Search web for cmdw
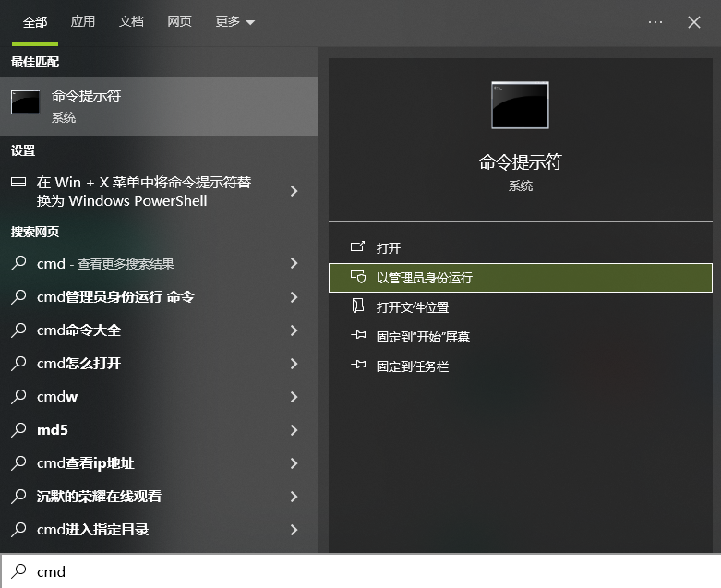The height and width of the screenshot is (588, 721). pyautogui.click(x=159, y=397)
